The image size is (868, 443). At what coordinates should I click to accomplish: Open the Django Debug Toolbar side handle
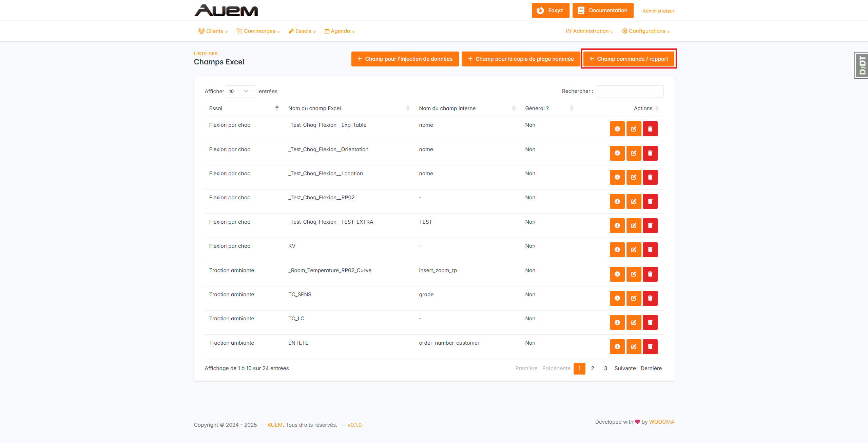[x=862, y=65]
